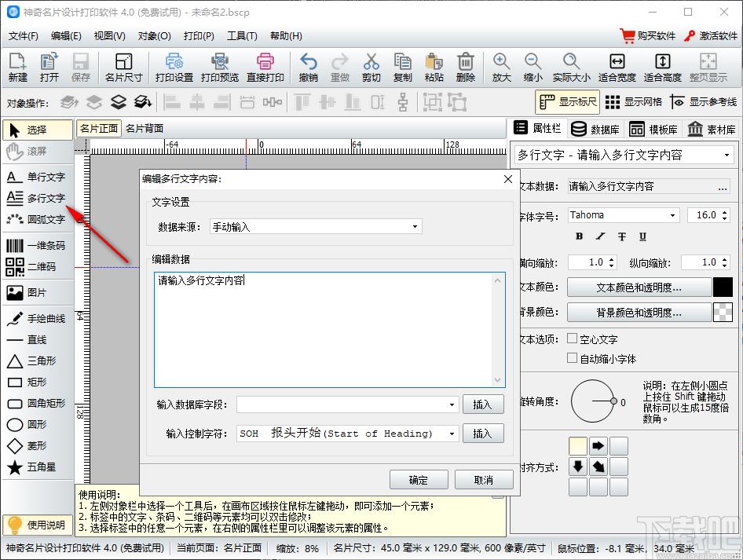Click the 打印预览 print preview icon
This screenshot has width=743, height=560.
(219, 68)
